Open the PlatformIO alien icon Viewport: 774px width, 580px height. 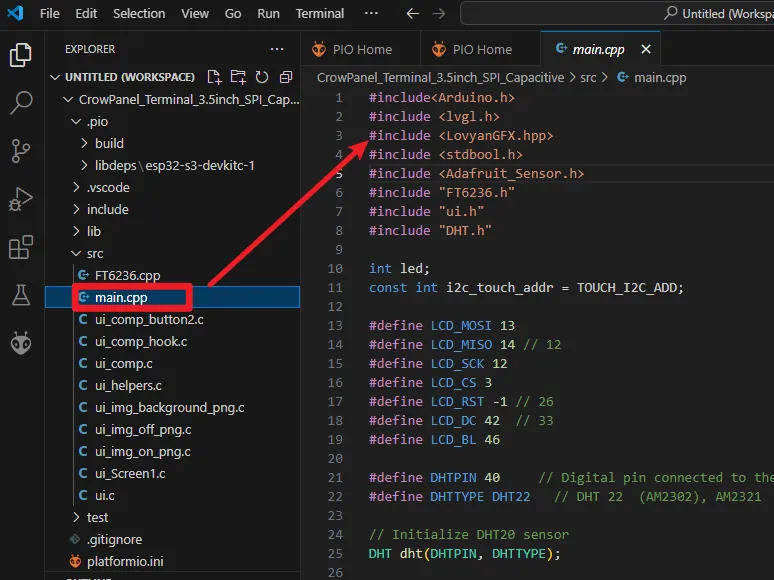coord(21,343)
